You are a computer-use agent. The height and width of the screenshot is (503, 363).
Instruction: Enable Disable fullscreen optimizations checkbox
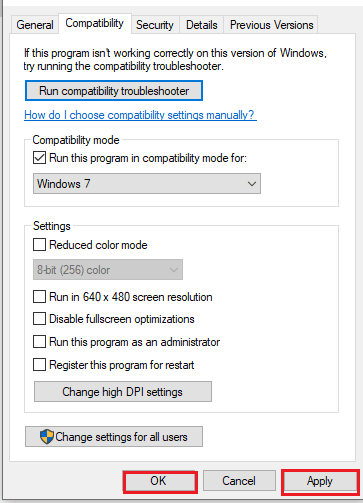(39, 319)
